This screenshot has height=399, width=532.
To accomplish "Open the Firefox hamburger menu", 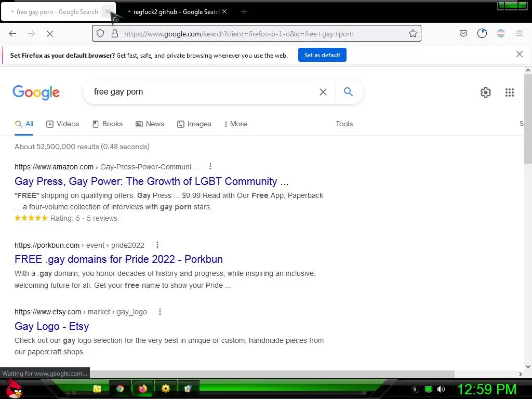I will click(519, 33).
